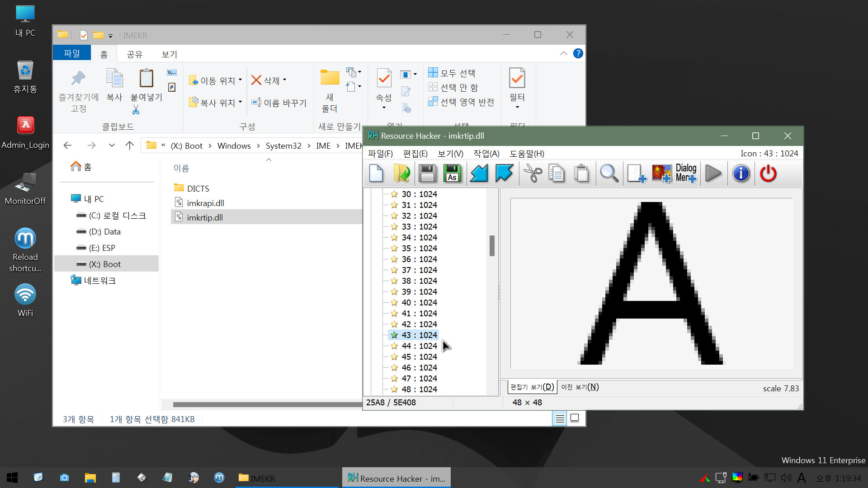Click the red power Exit icon
Viewport: 868px width, 488px height.
[x=768, y=174]
